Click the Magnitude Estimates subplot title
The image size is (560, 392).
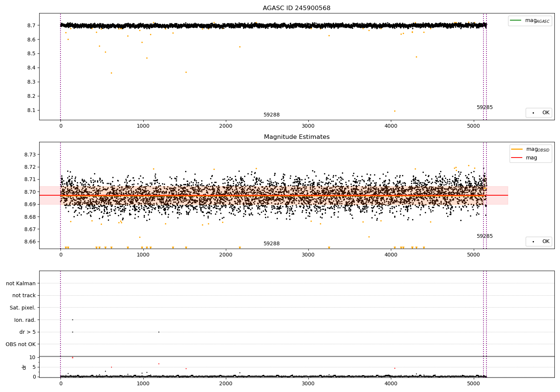coord(296,137)
